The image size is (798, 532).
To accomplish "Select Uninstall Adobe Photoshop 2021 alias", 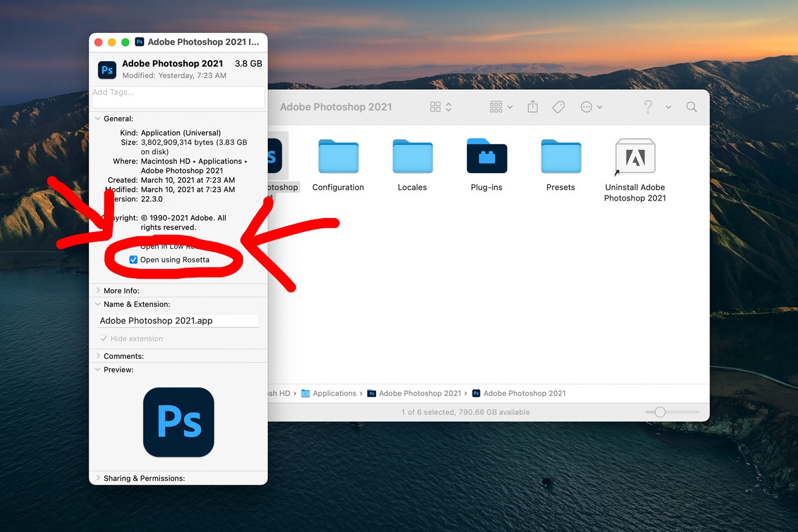I will 635,157.
